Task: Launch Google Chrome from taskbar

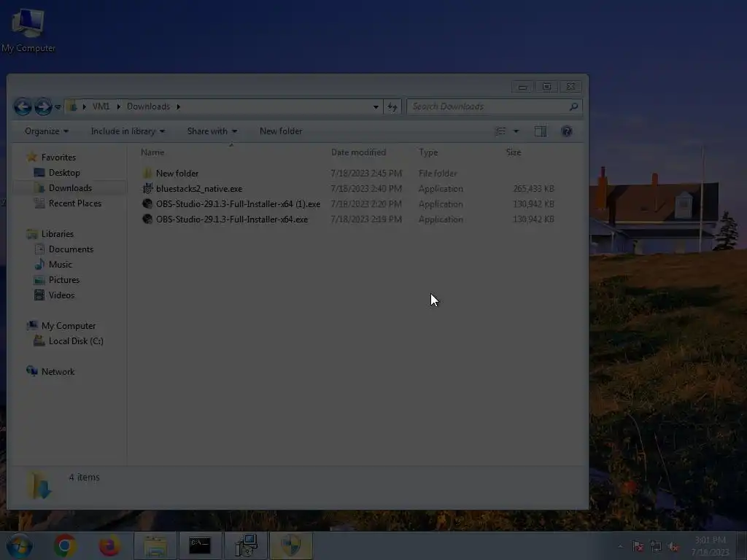Action: (65, 545)
